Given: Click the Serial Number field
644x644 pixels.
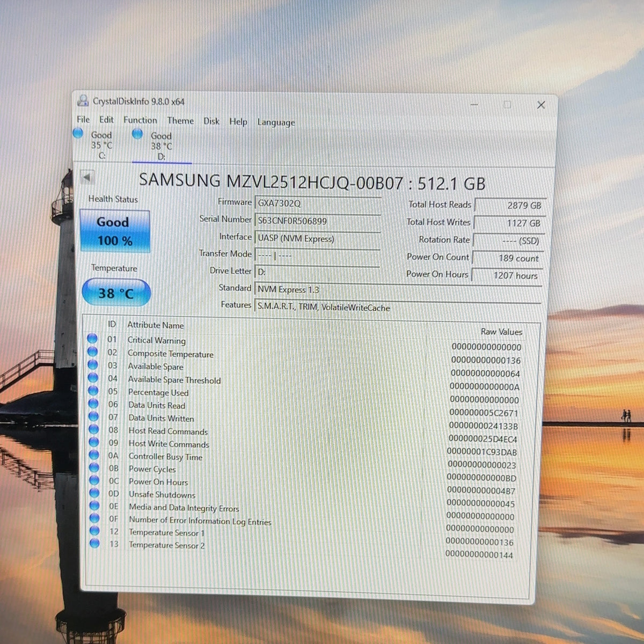Looking at the screenshot, I should pos(318,221).
